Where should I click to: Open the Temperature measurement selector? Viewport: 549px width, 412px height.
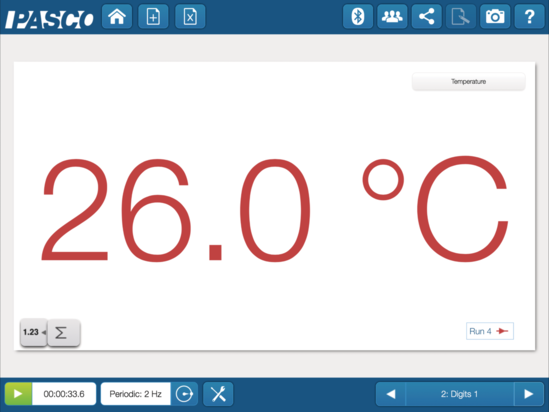468,82
